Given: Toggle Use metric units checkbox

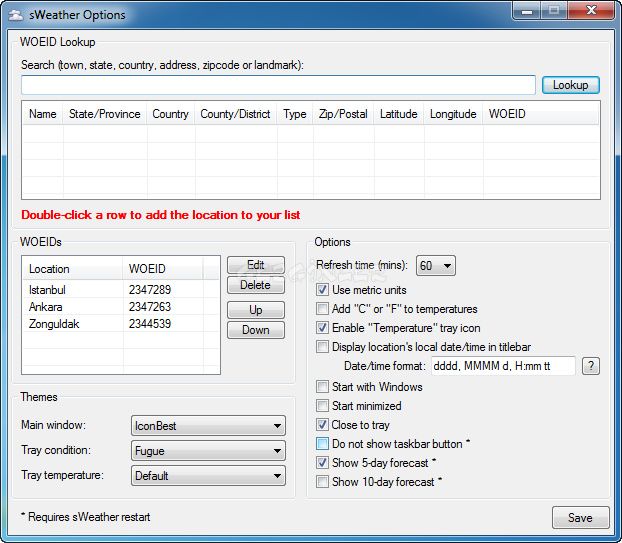Looking at the screenshot, I should [x=322, y=290].
